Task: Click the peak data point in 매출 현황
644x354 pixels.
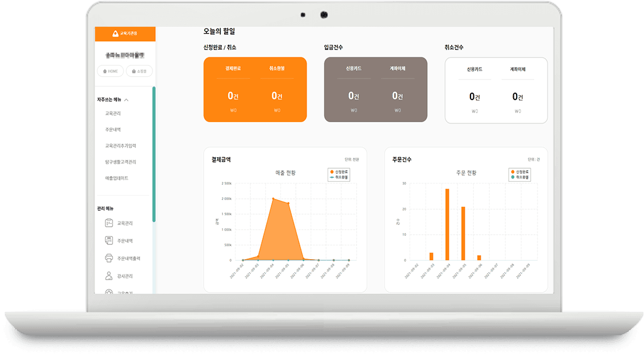Action: (273, 199)
